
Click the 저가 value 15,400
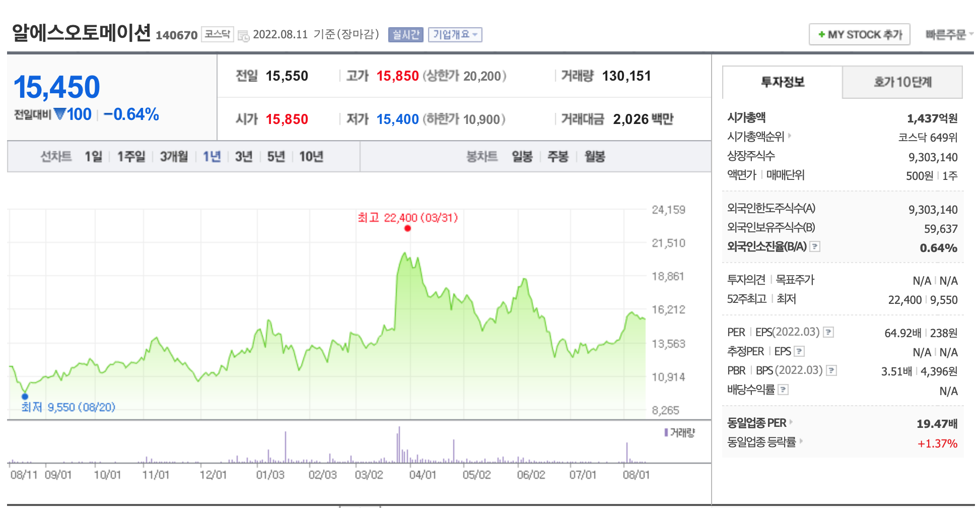point(398,119)
